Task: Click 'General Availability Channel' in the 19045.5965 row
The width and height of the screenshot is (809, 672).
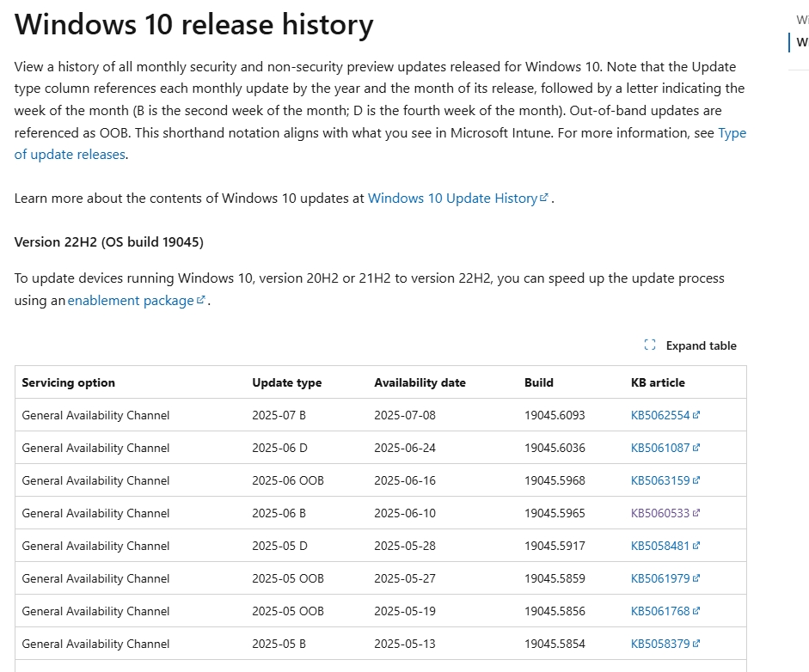Action: 95,513
